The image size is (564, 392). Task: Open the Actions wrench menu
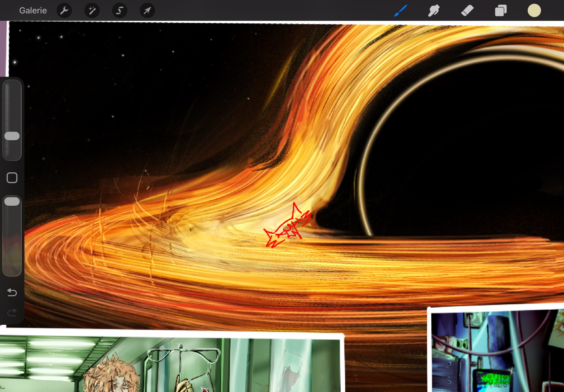click(x=64, y=10)
